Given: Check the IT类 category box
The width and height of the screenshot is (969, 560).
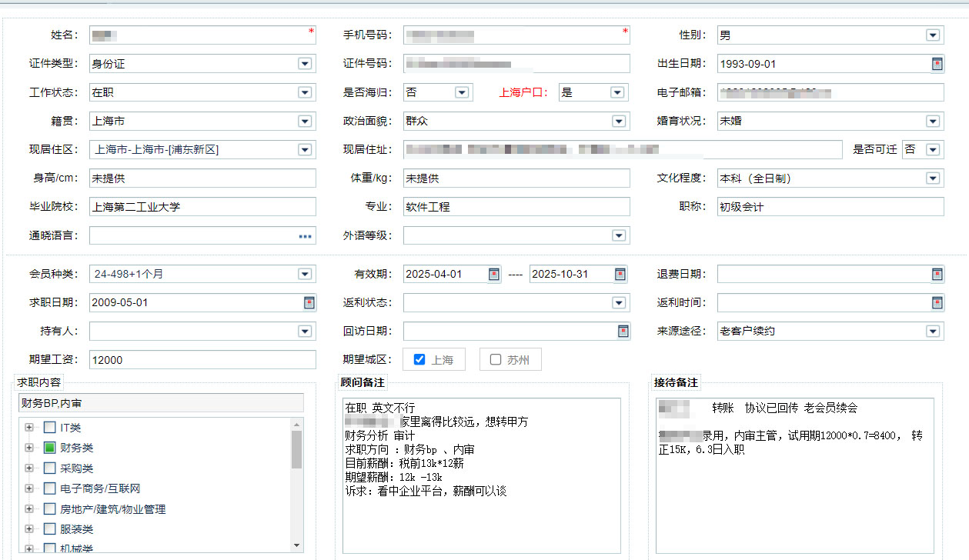Looking at the screenshot, I should click(x=49, y=427).
